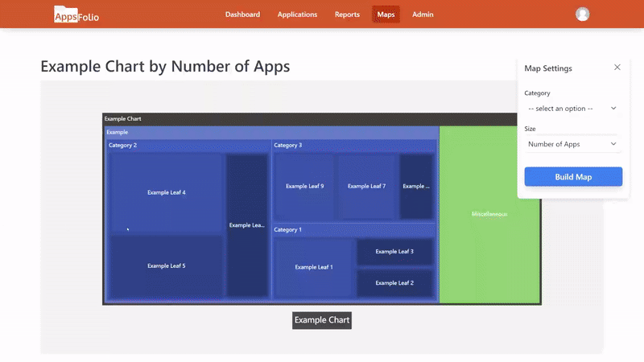This screenshot has width=644, height=362.
Task: Navigate to the Reports page
Action: [347, 14]
